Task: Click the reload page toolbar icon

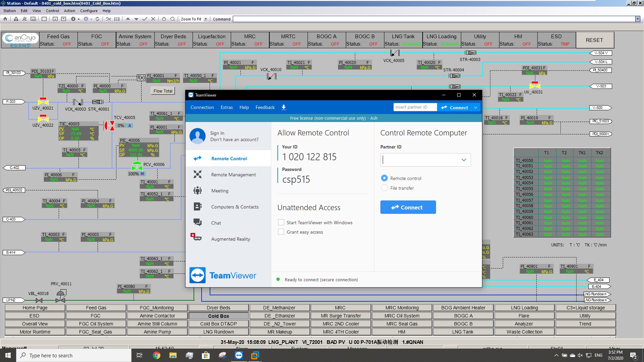Action: pyautogui.click(x=98, y=19)
